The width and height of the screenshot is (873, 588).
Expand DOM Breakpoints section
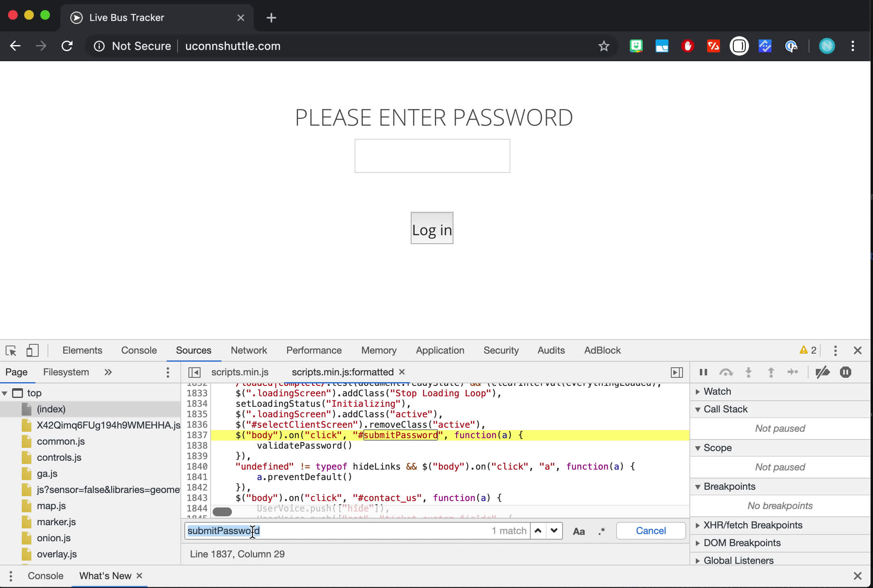point(697,543)
